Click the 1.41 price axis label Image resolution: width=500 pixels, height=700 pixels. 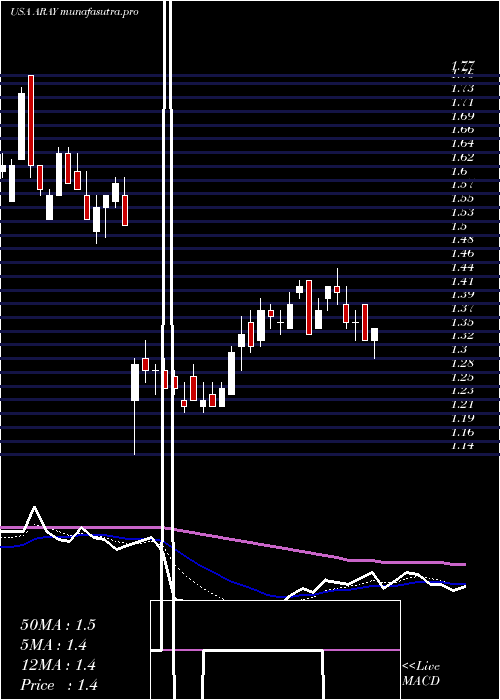(462, 281)
